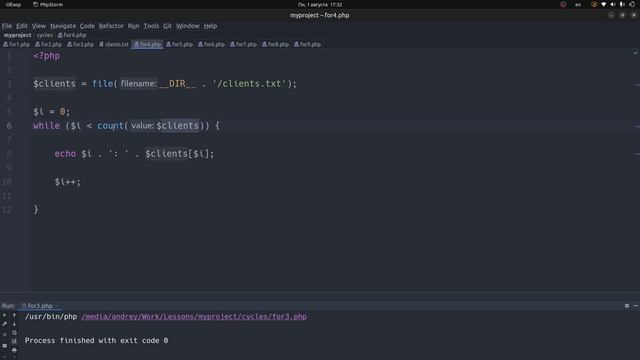Click the down arrow in the Run panel

point(14,324)
